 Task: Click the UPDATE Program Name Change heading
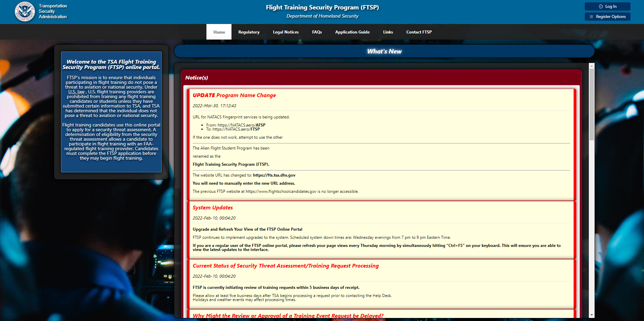[x=234, y=95]
